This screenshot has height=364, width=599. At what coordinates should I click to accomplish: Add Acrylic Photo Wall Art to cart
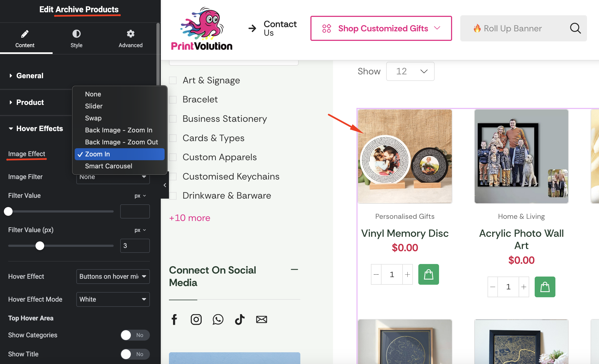pos(545,287)
